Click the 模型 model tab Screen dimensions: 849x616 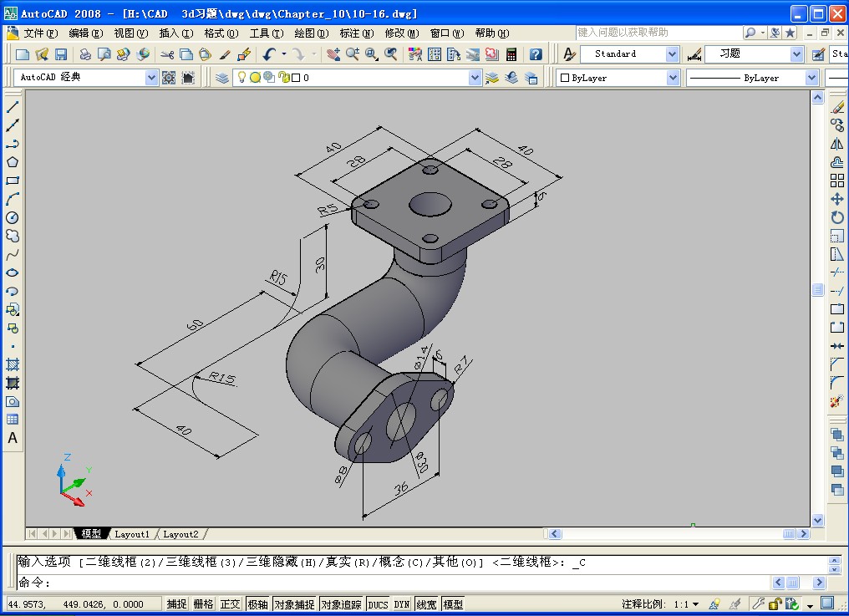[91, 533]
